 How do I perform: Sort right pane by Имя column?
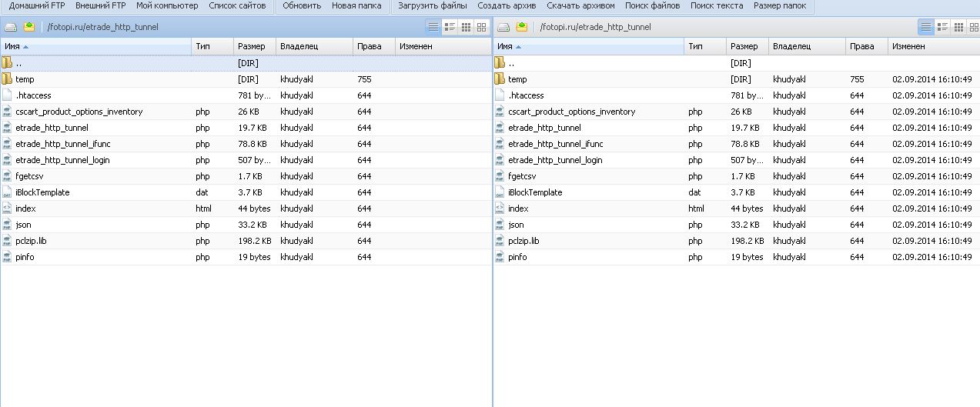pyautogui.click(x=588, y=46)
